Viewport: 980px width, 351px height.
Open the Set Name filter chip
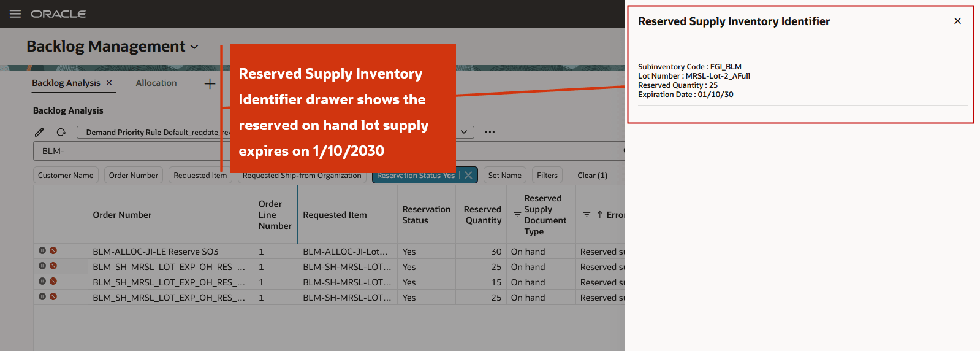point(505,175)
